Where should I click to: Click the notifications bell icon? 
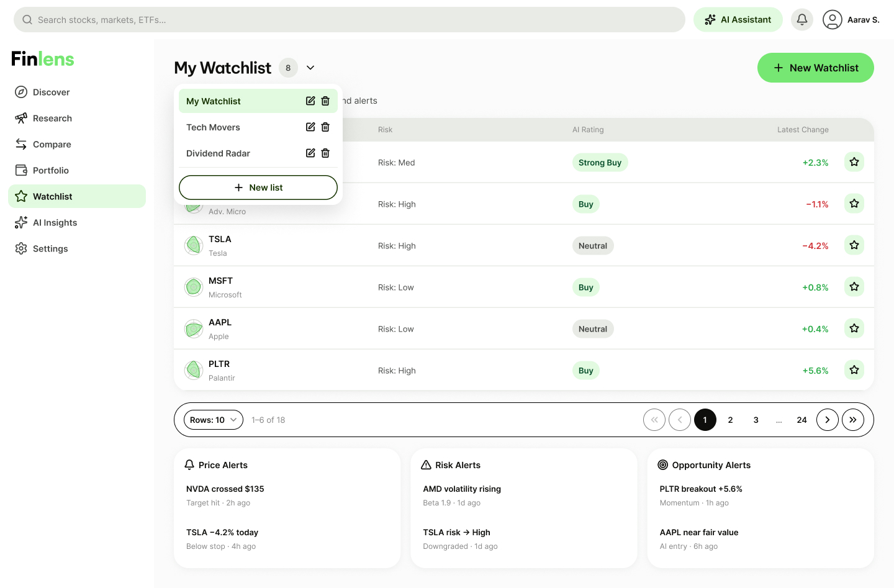(802, 20)
